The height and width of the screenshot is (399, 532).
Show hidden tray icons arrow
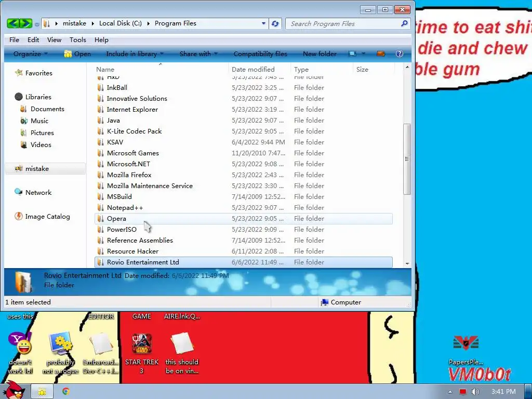coord(450,392)
